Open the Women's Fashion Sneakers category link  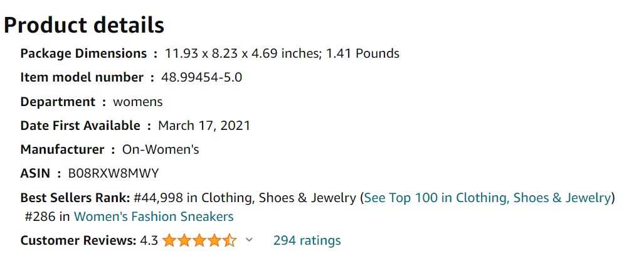[x=154, y=217]
